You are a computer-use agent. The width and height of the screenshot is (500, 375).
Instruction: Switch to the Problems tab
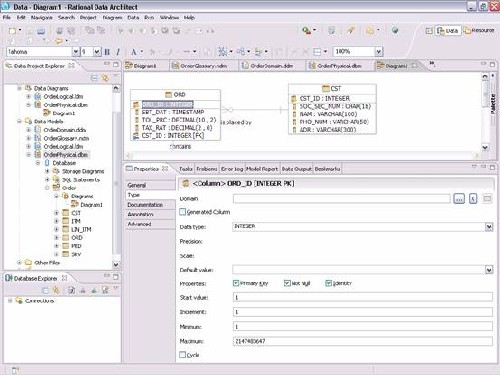pyautogui.click(x=207, y=169)
